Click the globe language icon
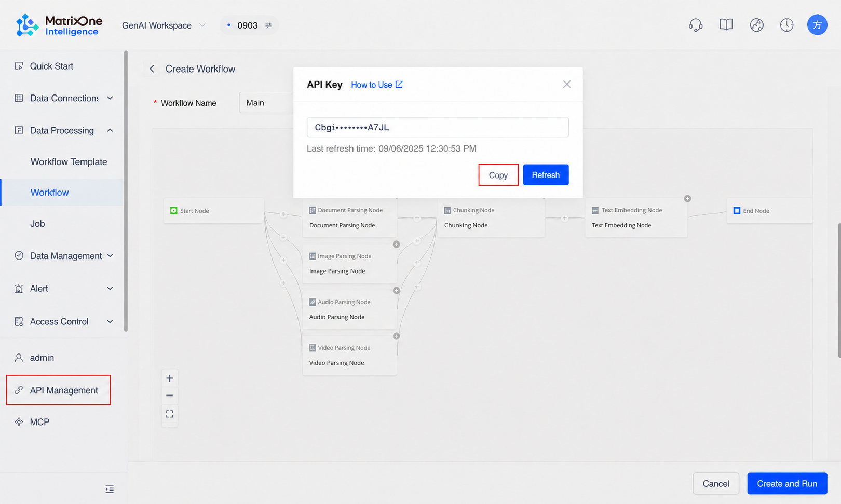This screenshot has height=504, width=841. [756, 25]
